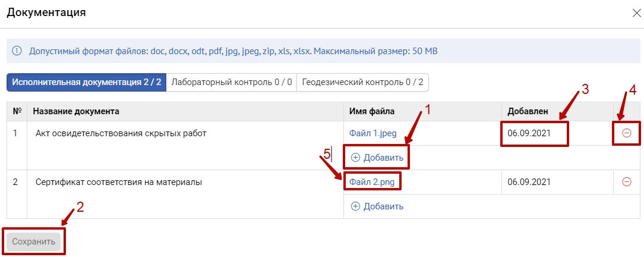The height and width of the screenshot is (257, 644).
Task: Close the Документация dialog with the X
Action: (x=636, y=13)
